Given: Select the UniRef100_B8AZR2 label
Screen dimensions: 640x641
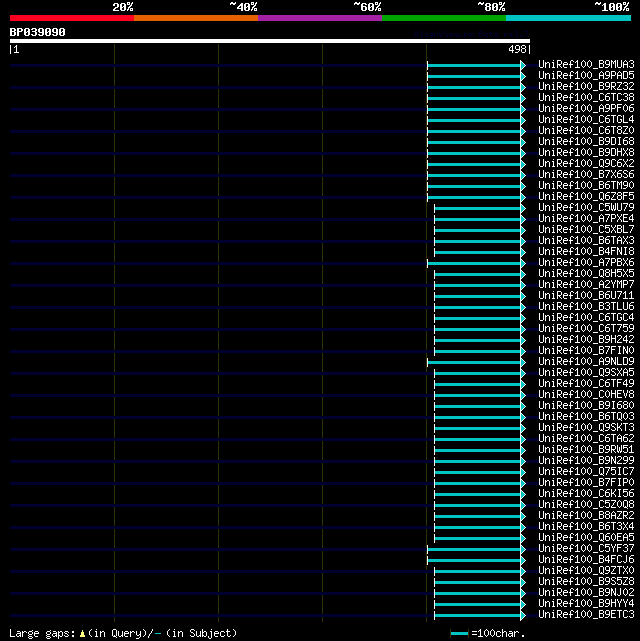Looking at the screenshot, I should click(586, 515).
